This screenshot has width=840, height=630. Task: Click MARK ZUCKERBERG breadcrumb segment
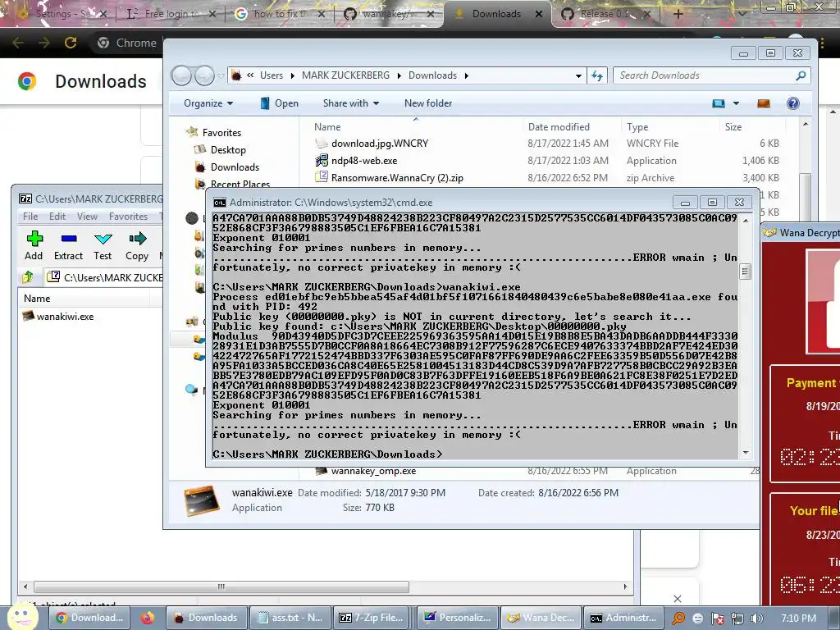pos(345,75)
